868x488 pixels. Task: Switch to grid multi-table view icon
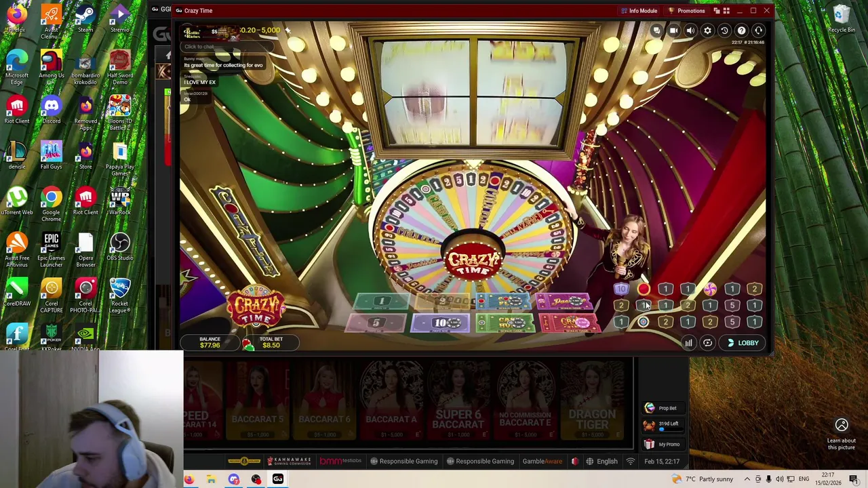[x=726, y=11]
